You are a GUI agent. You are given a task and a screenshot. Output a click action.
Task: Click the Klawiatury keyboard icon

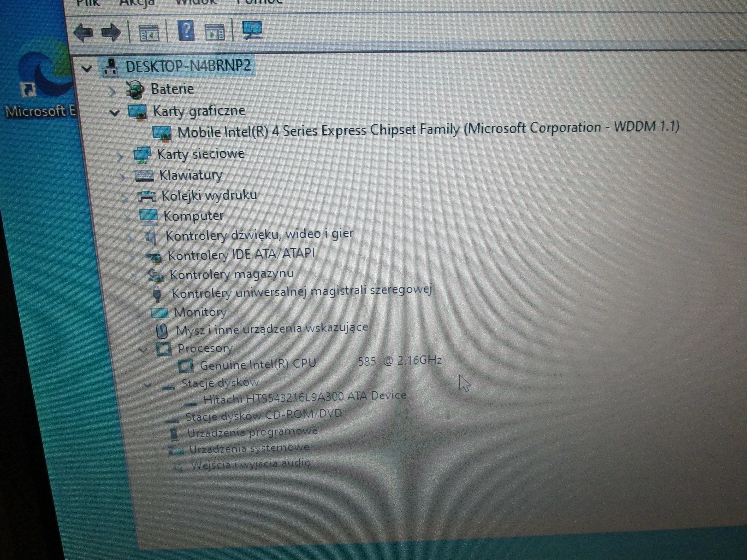(x=145, y=176)
